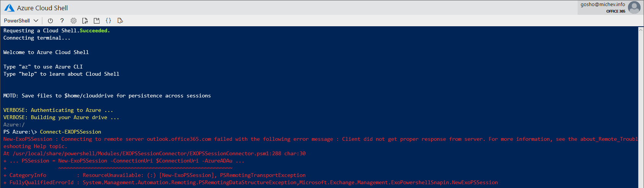
Task: Open the Help question mark menu
Action: coord(62,21)
